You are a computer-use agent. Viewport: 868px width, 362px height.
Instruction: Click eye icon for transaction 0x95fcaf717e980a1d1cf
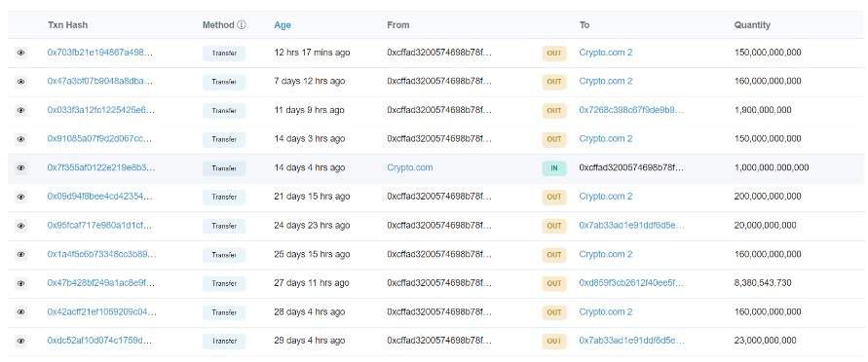click(x=21, y=226)
